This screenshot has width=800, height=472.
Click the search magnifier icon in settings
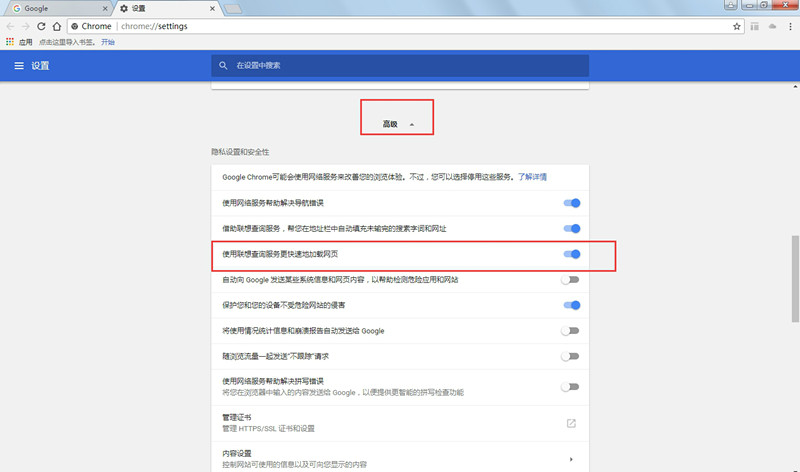point(223,65)
